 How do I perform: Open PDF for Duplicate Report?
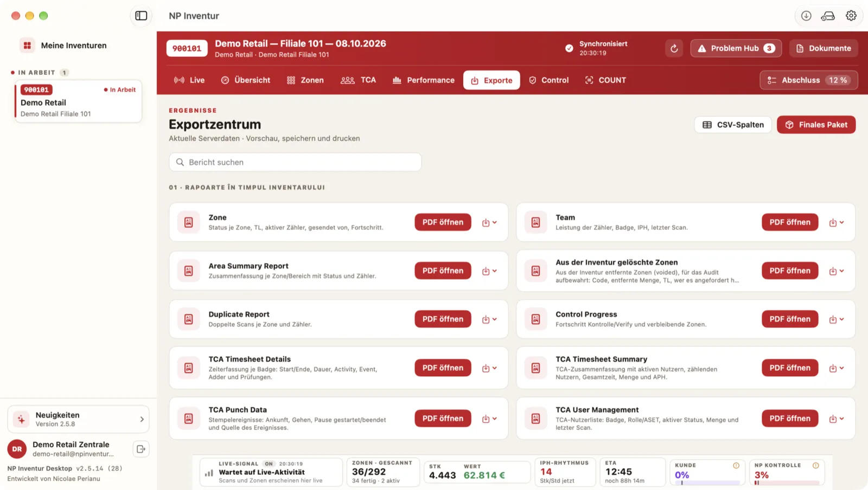[x=443, y=319]
